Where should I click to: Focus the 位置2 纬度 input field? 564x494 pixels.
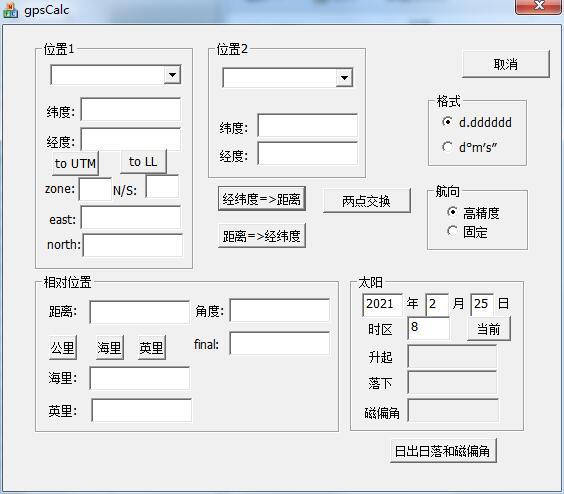[x=308, y=125]
